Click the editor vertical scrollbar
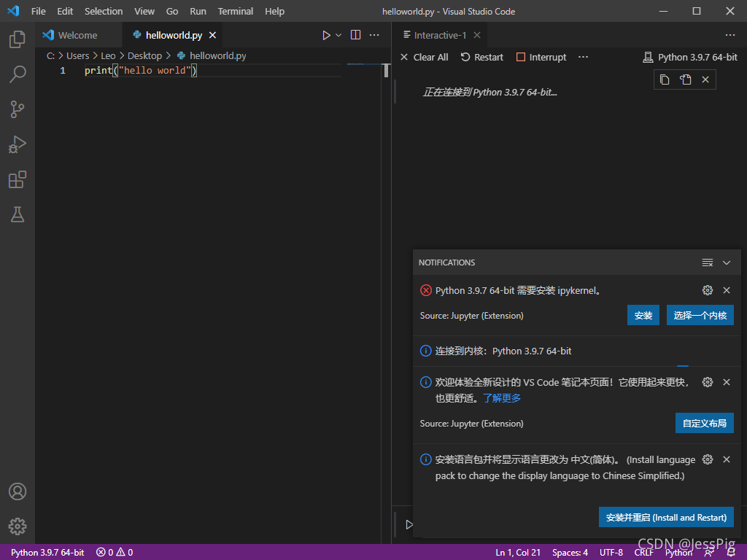The width and height of the screenshot is (747, 560). coord(386,71)
